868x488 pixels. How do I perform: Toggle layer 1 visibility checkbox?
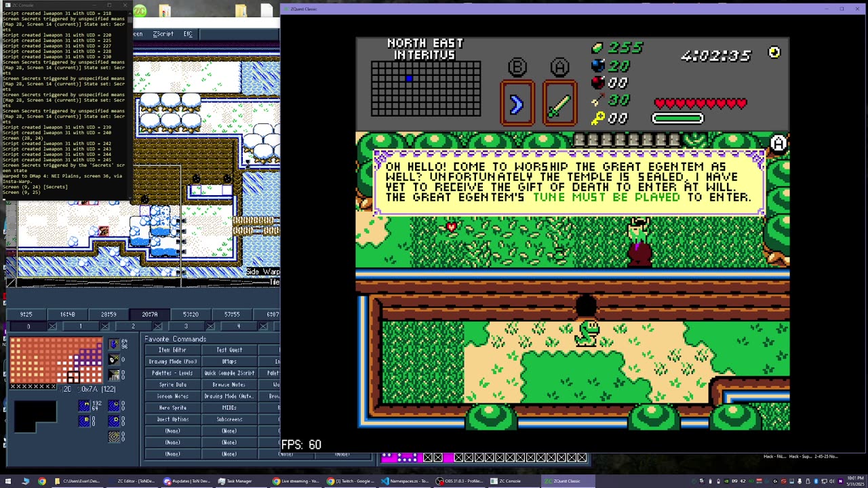coord(105,327)
